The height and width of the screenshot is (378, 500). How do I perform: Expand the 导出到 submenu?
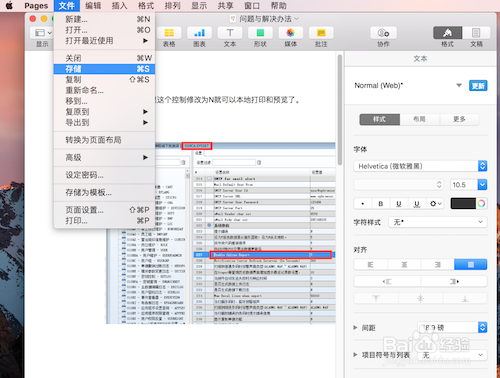pos(104,122)
